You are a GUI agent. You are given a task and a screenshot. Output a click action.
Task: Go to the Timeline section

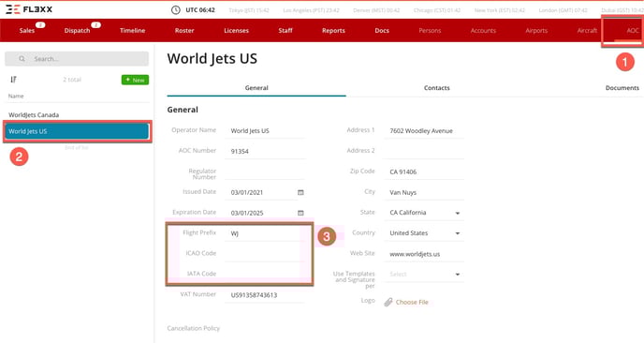132,30
